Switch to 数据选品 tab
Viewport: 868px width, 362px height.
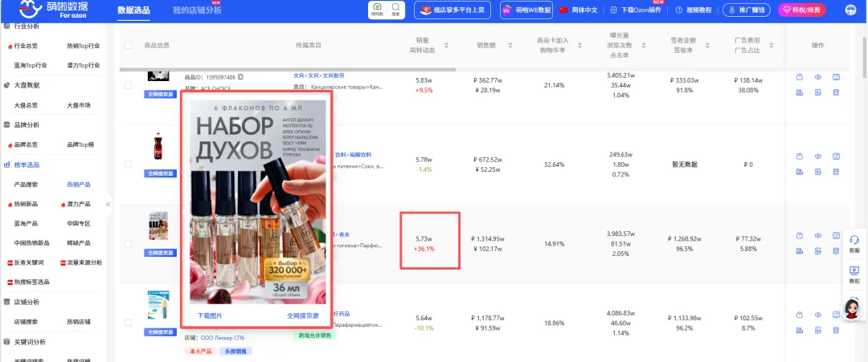pos(133,10)
